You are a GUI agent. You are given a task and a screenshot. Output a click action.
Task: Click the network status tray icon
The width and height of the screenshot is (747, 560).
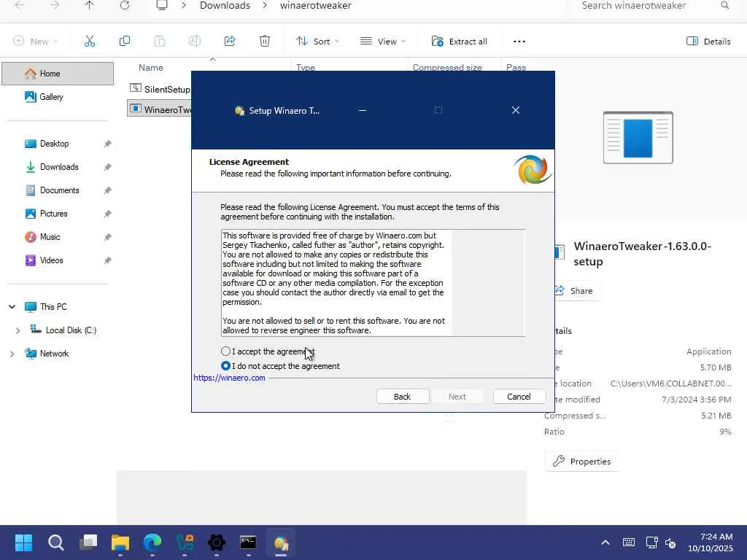click(x=651, y=542)
